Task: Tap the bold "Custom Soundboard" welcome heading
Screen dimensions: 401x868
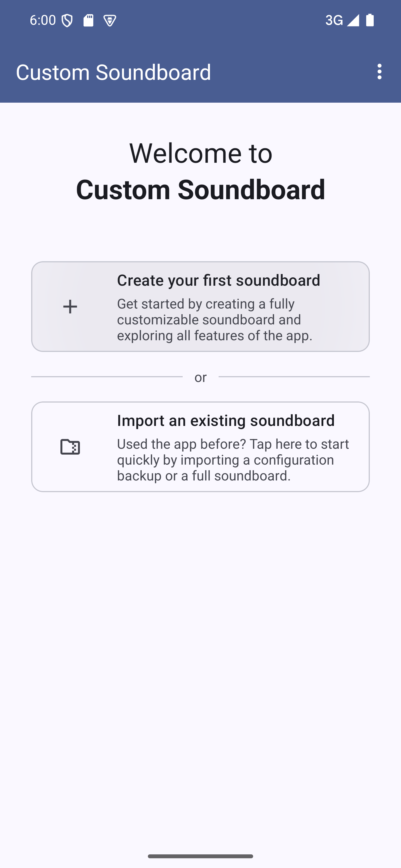Action: click(x=201, y=189)
